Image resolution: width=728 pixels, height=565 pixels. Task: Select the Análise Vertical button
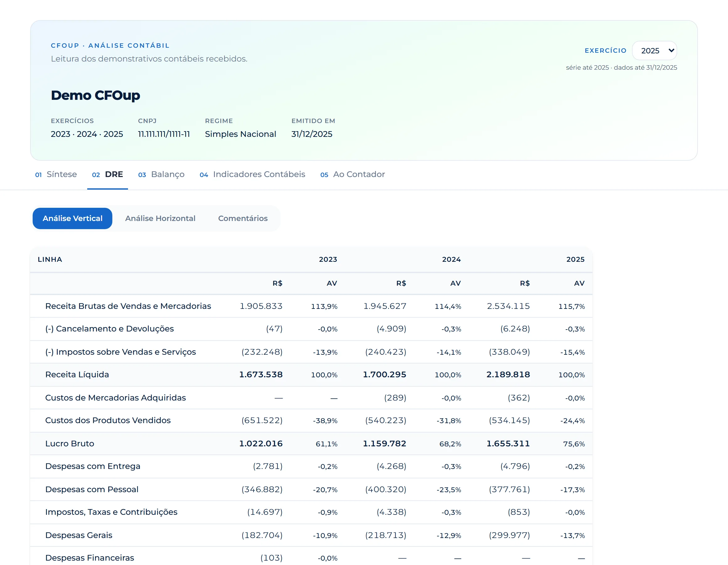(72, 218)
